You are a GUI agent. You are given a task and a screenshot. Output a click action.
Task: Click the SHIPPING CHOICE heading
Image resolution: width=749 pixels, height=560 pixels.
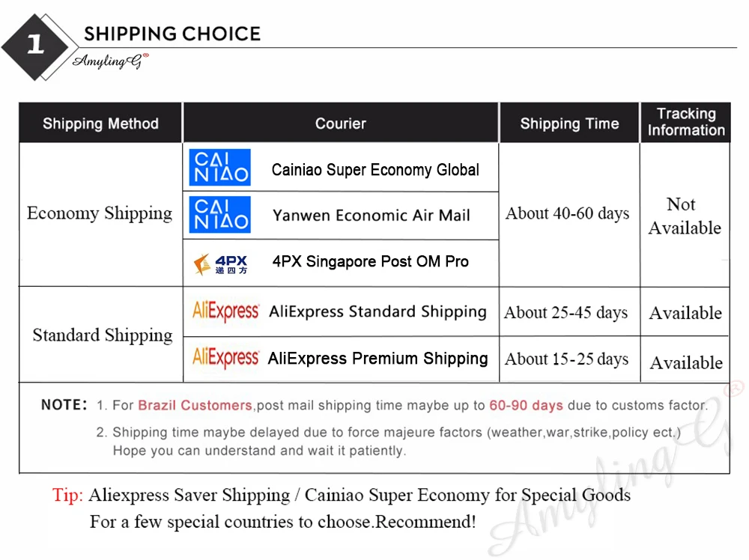pyautogui.click(x=172, y=34)
